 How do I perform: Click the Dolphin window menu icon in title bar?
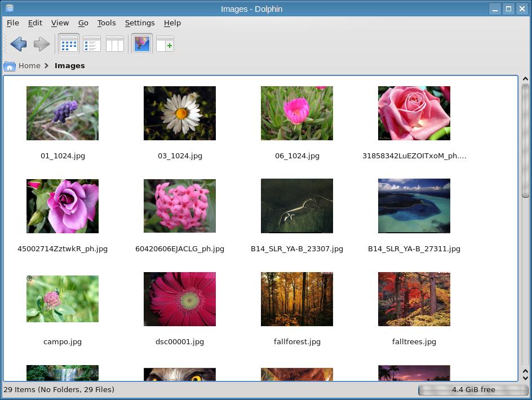click(x=10, y=8)
